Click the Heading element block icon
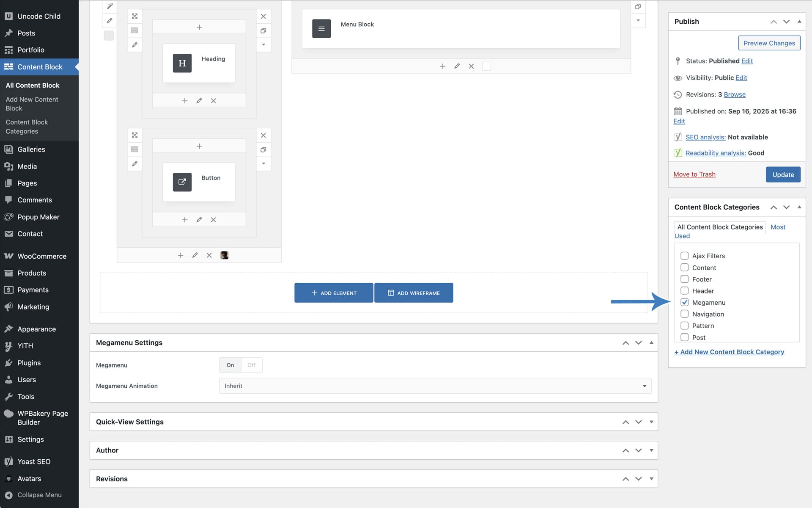Screen dimensions: 812x508 182,63
